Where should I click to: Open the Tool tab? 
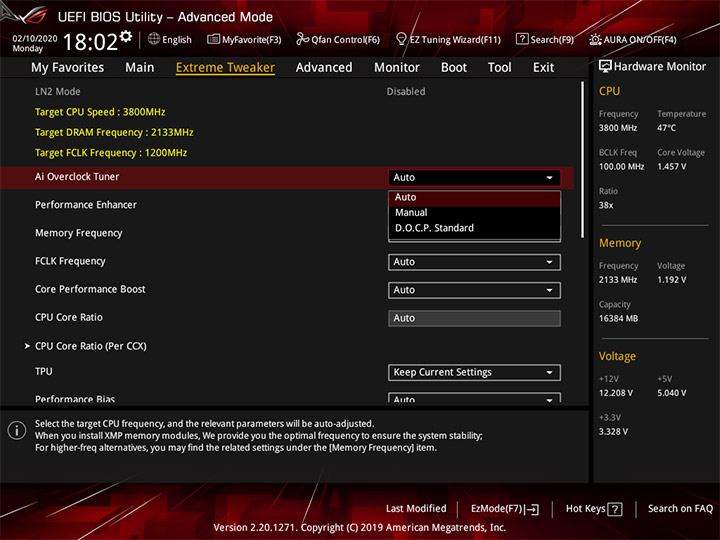pyautogui.click(x=499, y=68)
